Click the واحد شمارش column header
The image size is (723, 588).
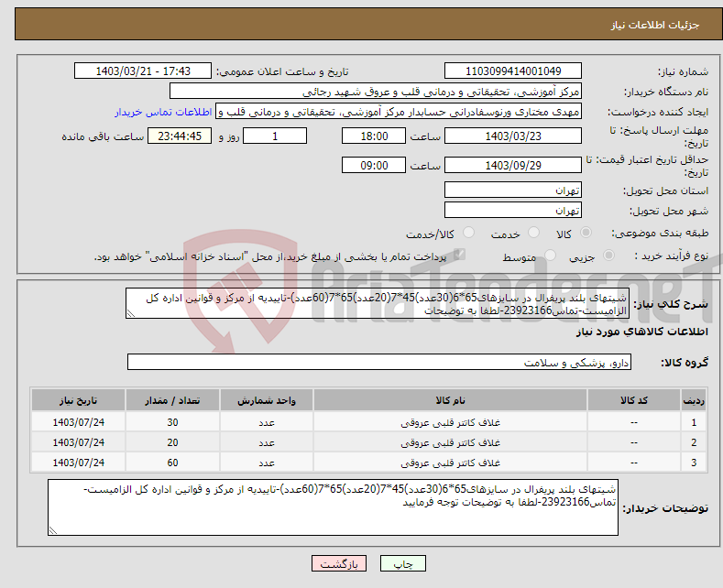tap(267, 400)
